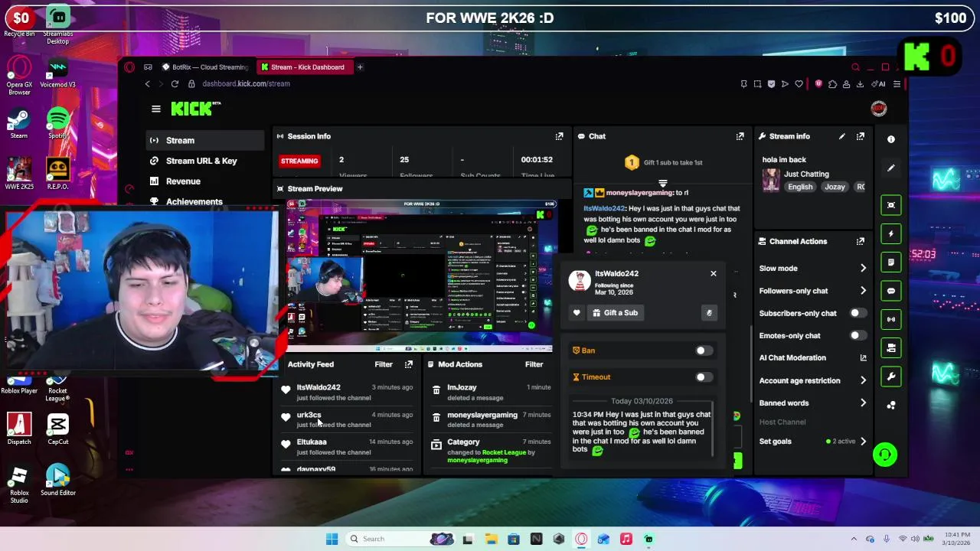Open the Windows Start menu

pos(332,539)
